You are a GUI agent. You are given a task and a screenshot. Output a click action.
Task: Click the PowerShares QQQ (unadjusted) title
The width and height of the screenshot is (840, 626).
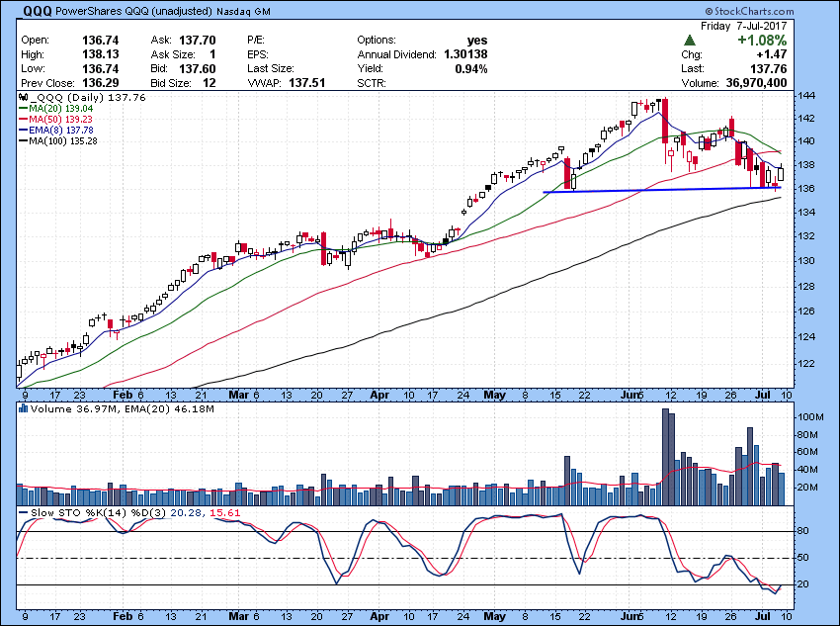(133, 11)
